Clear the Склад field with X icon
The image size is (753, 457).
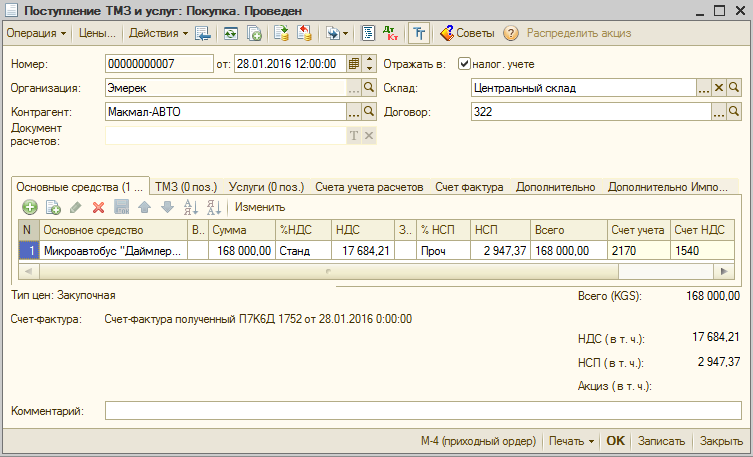718,88
